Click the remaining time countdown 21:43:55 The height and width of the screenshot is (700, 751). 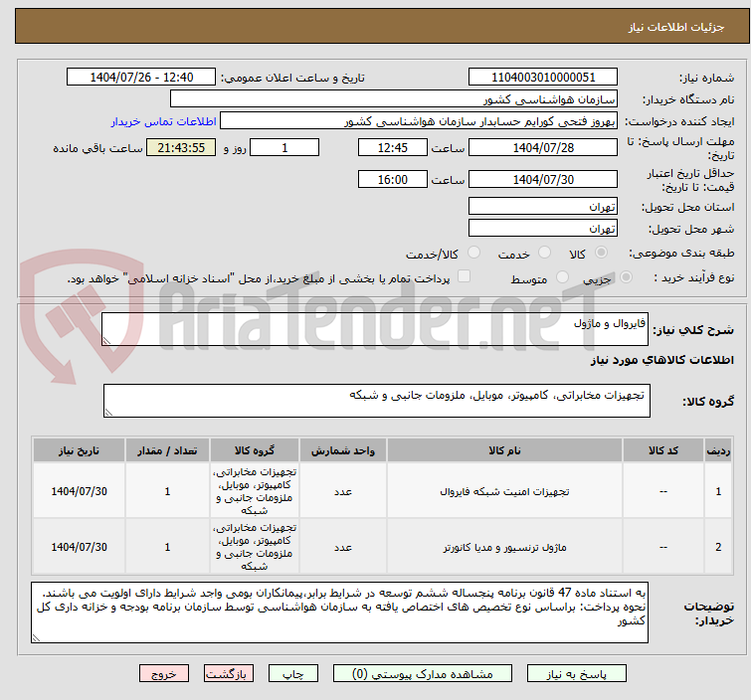[181, 147]
